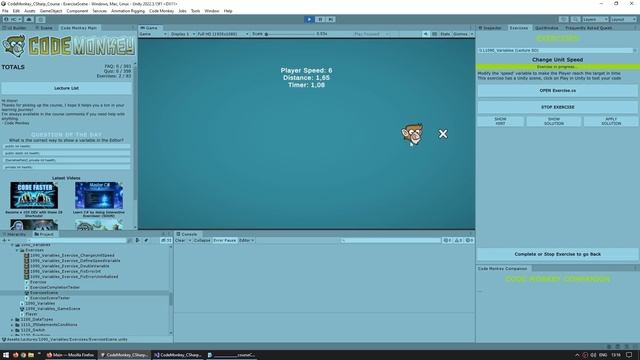Screen dimensions: 640x360
Task: Open the Display 1 dropdown
Action: pyautogui.click(x=182, y=34)
